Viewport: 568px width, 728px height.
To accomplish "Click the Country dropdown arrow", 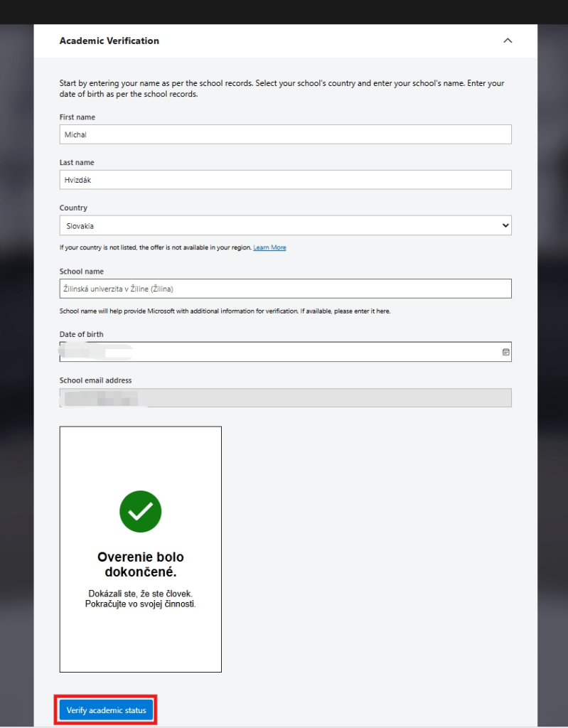I will (x=505, y=225).
